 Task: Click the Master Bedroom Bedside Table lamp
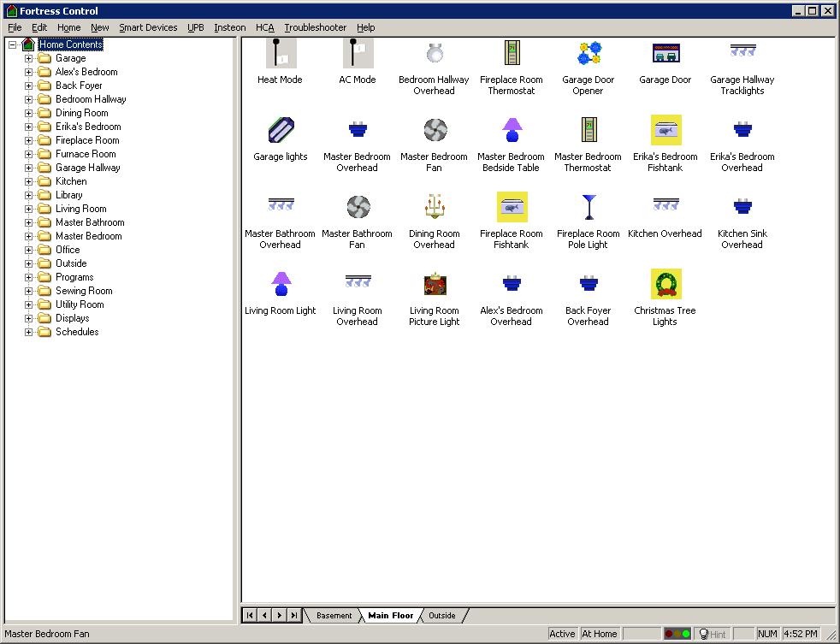tap(512, 131)
